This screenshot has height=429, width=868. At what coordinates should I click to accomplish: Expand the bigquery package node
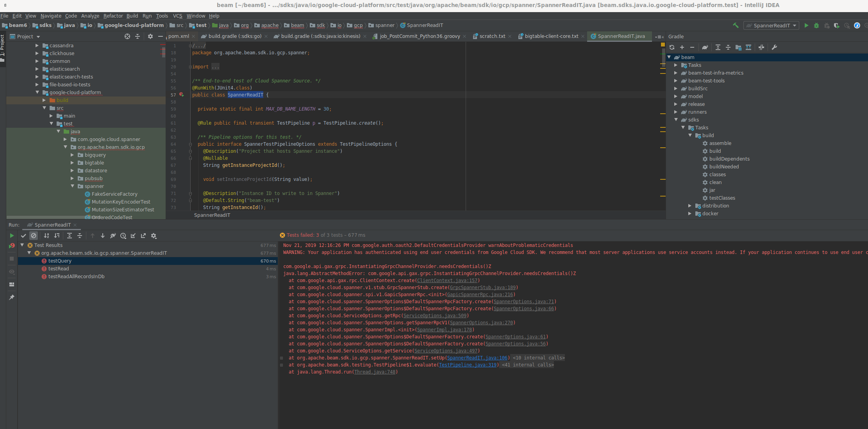tap(72, 155)
